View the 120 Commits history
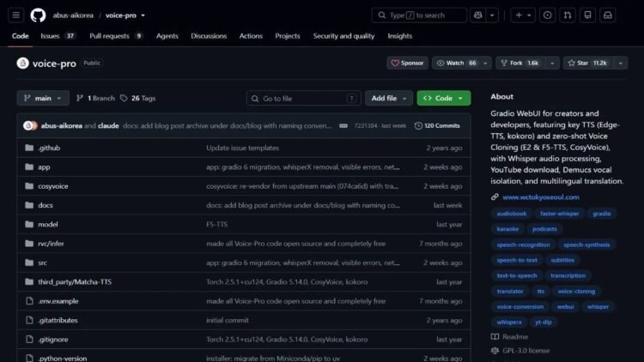This screenshot has width=644, height=362. (x=437, y=125)
